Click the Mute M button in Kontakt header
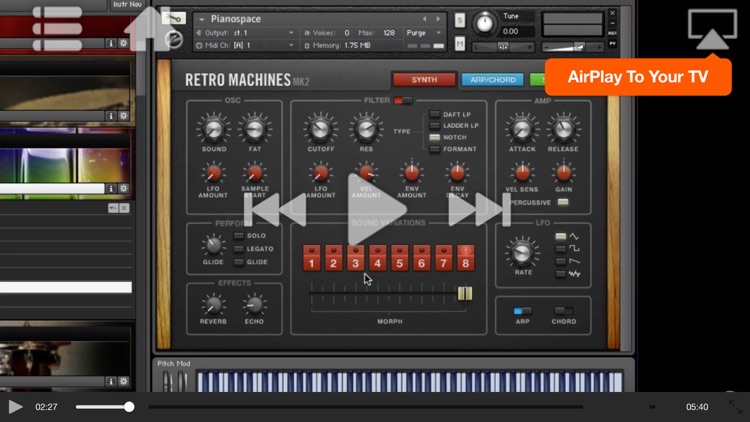The height and width of the screenshot is (422, 750). pyautogui.click(x=460, y=44)
